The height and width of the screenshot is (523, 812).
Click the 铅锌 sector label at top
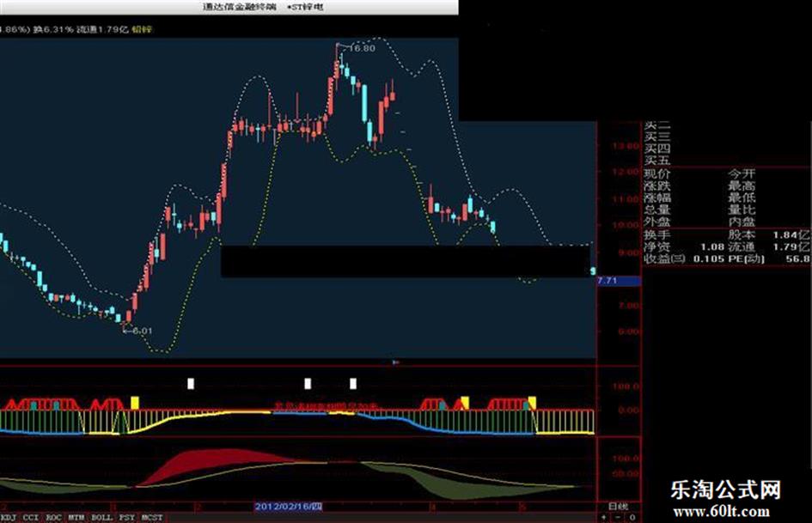pyautogui.click(x=142, y=29)
